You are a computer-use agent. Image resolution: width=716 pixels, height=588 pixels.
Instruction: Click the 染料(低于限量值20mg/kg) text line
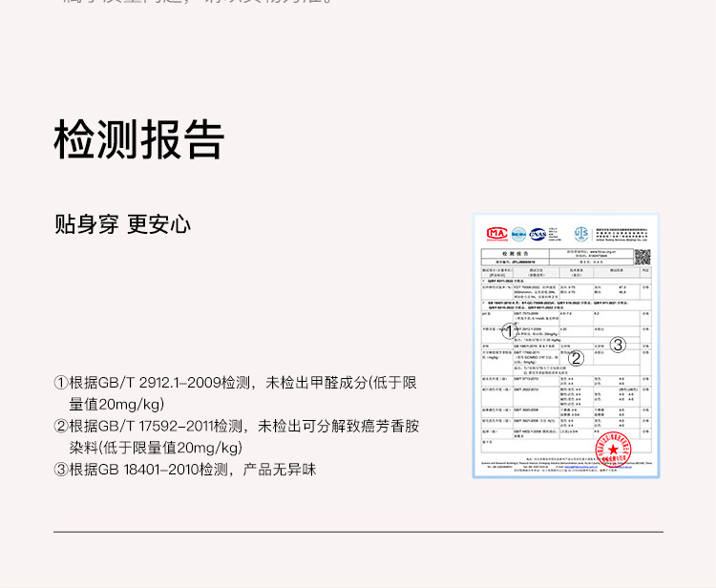pyautogui.click(x=156, y=448)
